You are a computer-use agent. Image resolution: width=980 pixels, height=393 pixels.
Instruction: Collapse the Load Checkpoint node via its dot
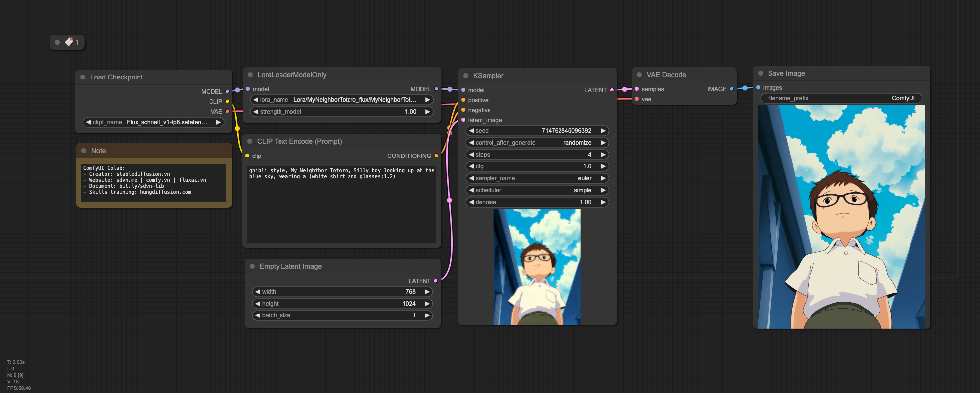(83, 77)
